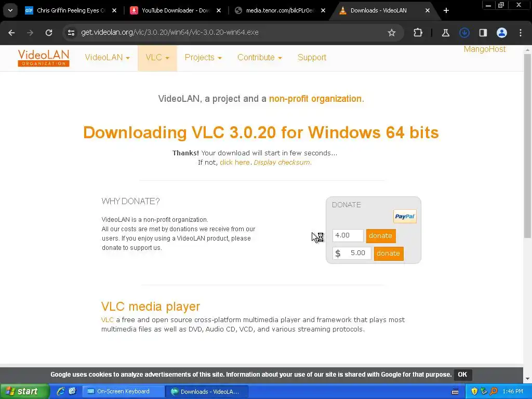Click the page vertical scrollbar thumb
The image size is (532, 399).
click(527, 146)
